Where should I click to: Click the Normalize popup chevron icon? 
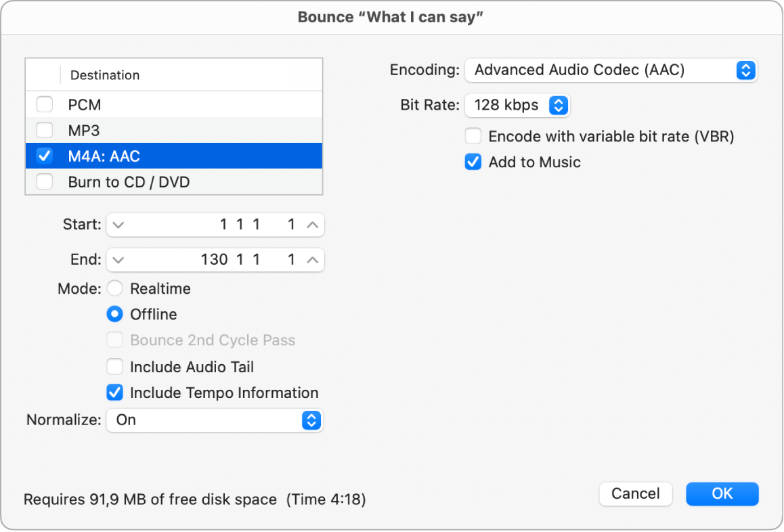click(311, 420)
